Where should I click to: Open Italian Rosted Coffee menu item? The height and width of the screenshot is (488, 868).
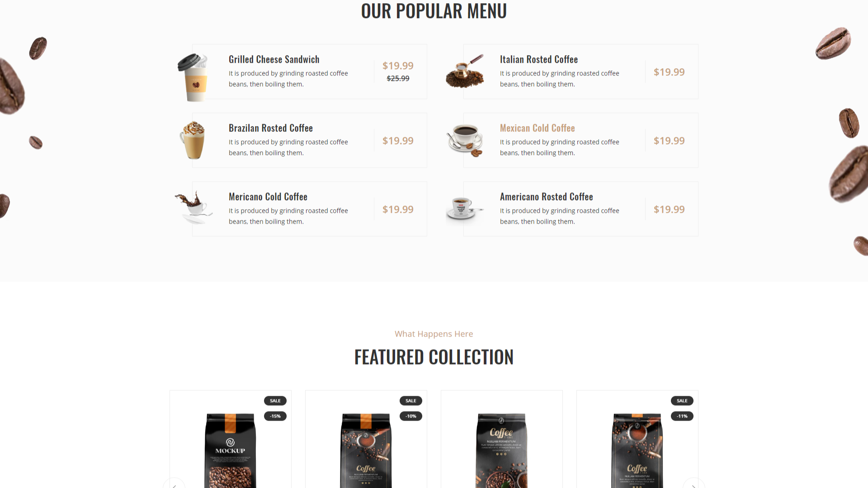(539, 60)
